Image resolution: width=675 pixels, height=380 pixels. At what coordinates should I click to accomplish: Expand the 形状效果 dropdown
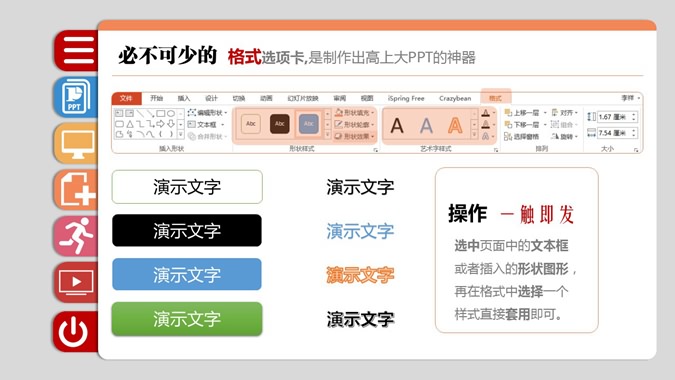[354, 136]
